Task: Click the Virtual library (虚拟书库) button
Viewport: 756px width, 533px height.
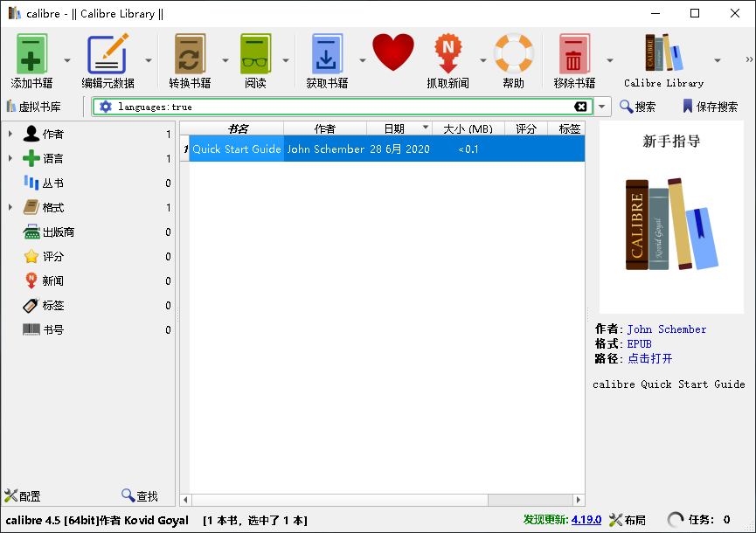Action: 34,107
